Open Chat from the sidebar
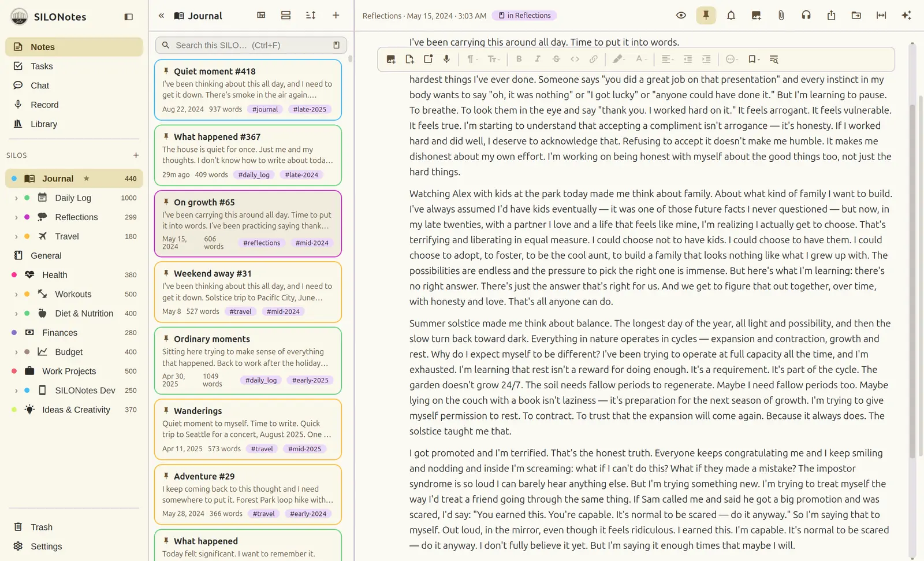Screen dimensions: 924x561 tap(74, 86)
